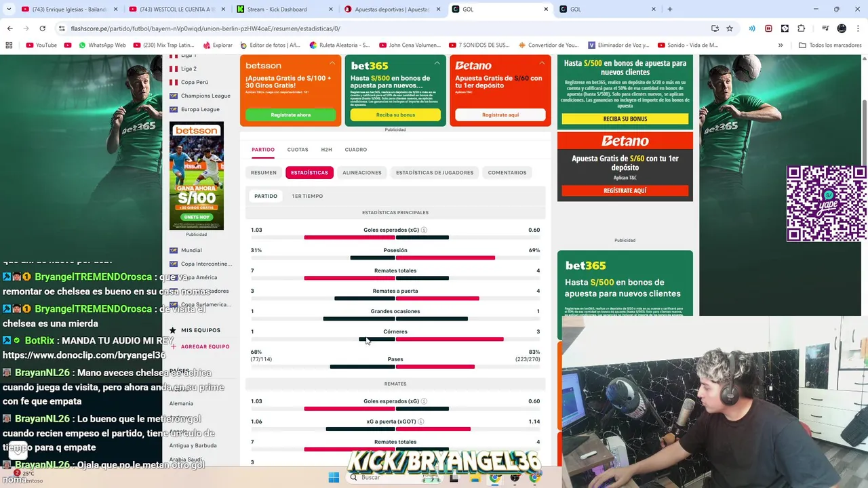
Task: Open the H2H tab
Action: point(326,150)
